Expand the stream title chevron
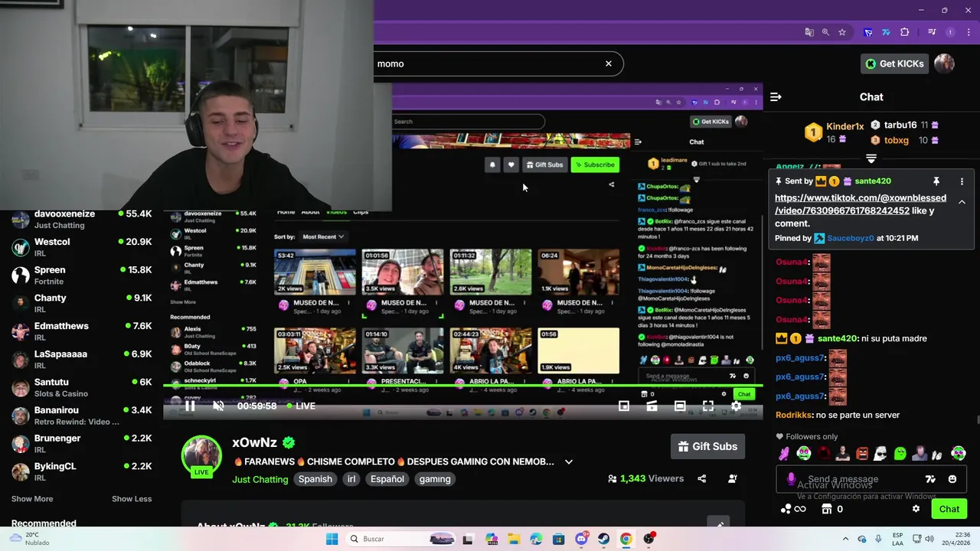This screenshot has width=980, height=551. [568, 461]
